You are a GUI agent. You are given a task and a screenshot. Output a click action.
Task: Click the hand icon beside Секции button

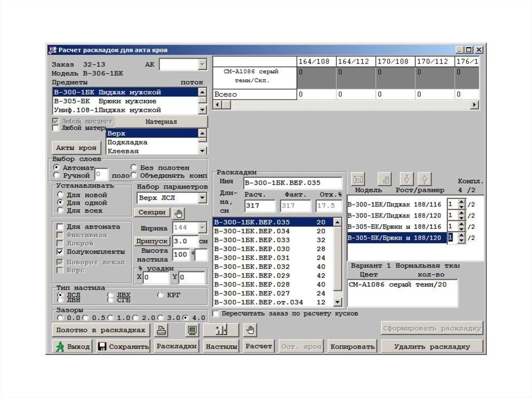(179, 213)
